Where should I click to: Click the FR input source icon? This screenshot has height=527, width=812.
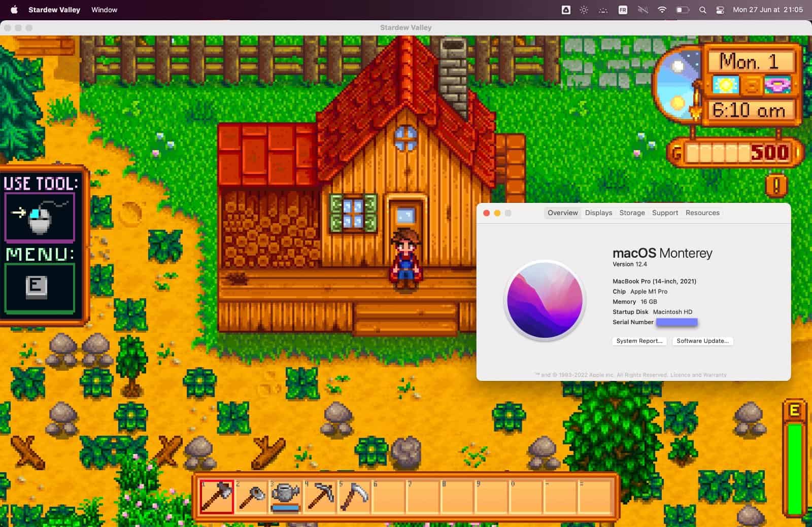623,10
